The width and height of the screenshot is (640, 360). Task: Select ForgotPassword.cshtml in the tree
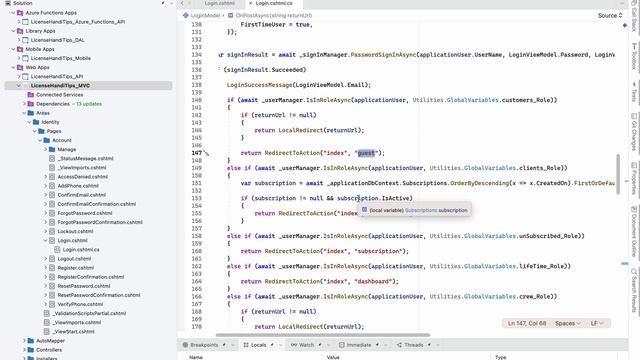click(x=85, y=213)
